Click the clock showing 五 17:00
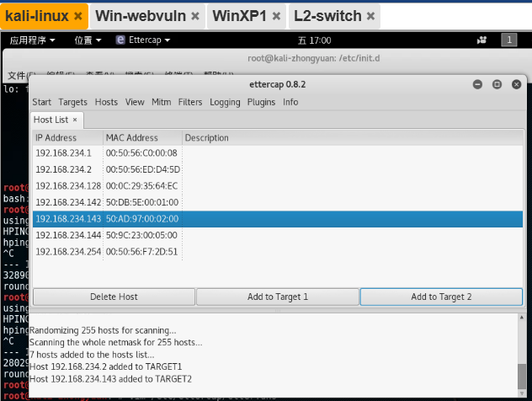532x401 pixels. point(314,40)
